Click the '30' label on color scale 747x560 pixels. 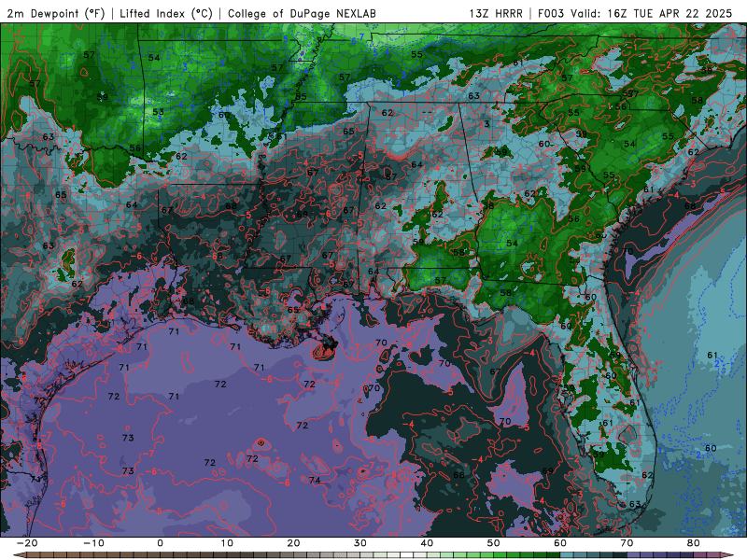point(360,543)
